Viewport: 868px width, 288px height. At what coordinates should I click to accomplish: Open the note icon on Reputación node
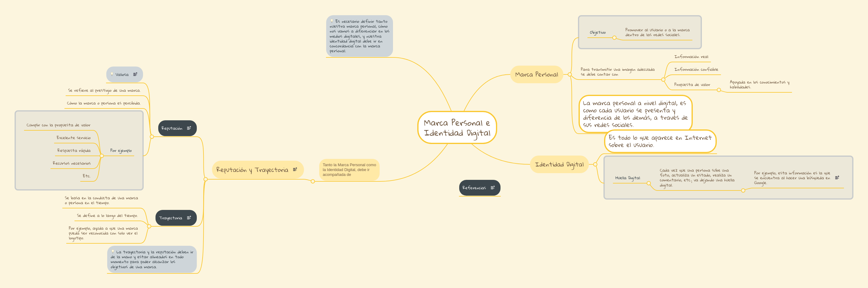(x=189, y=128)
